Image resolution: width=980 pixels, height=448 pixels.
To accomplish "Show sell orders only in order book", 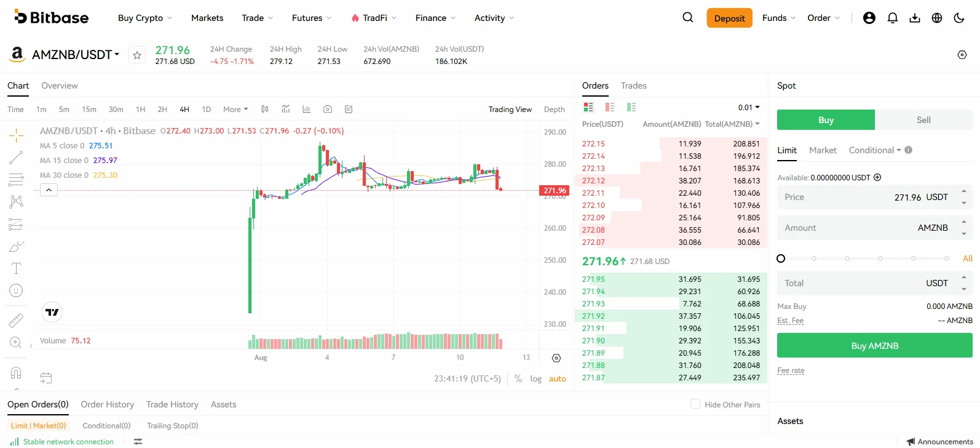I will tap(610, 107).
